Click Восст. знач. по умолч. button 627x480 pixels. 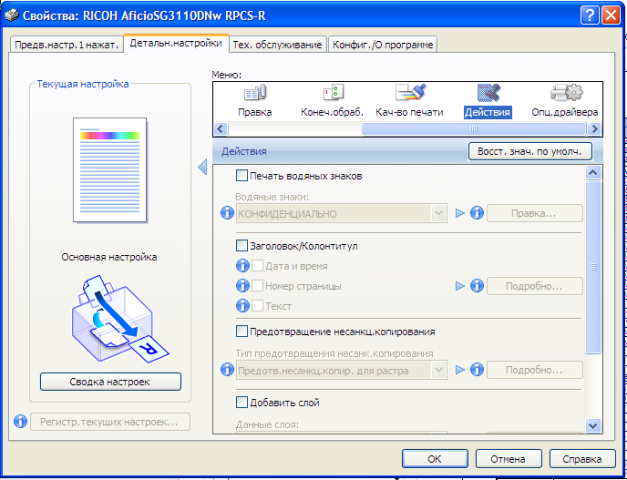(x=530, y=152)
